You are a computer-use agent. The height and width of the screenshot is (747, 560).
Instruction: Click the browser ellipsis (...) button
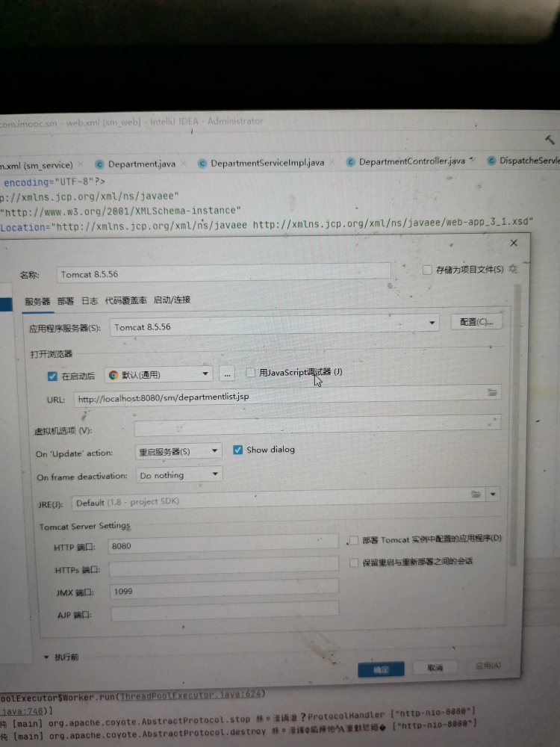click(227, 374)
